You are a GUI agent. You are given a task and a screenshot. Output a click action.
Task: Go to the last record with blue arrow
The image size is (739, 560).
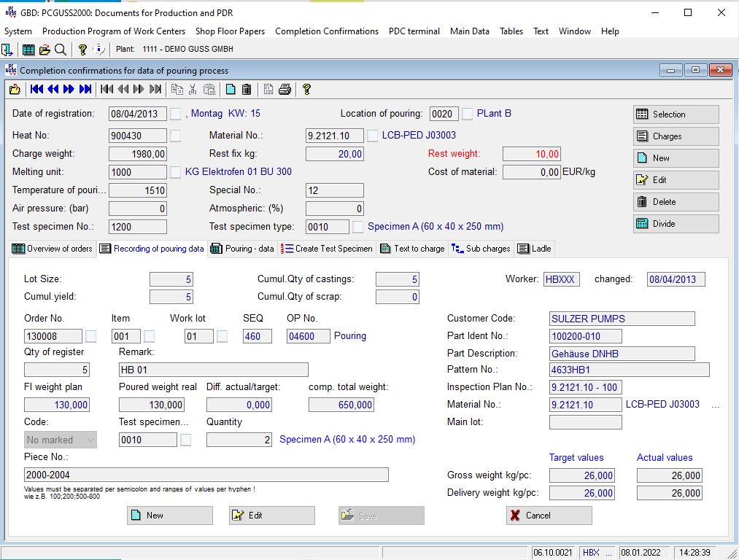pyautogui.click(x=85, y=90)
